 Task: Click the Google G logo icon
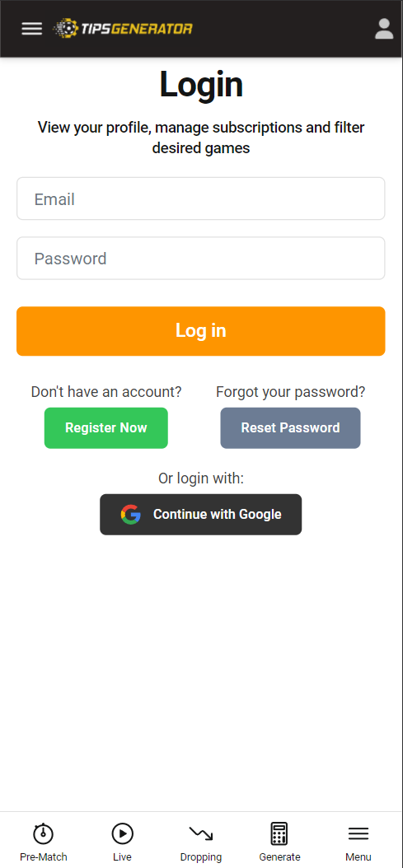(x=131, y=514)
